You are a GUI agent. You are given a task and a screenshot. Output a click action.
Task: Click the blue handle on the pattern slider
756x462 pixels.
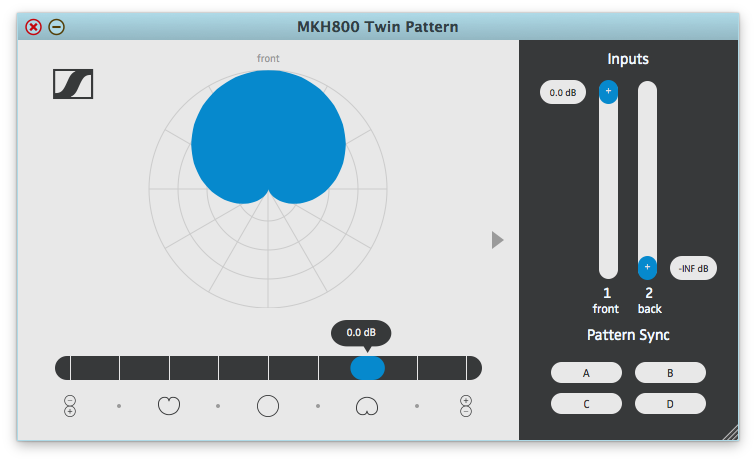click(x=367, y=368)
